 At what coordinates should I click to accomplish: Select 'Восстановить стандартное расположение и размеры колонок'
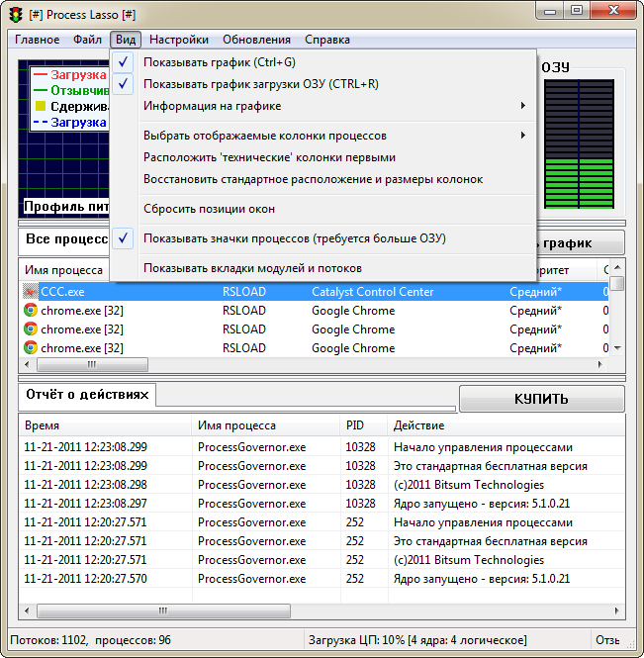[x=323, y=179]
